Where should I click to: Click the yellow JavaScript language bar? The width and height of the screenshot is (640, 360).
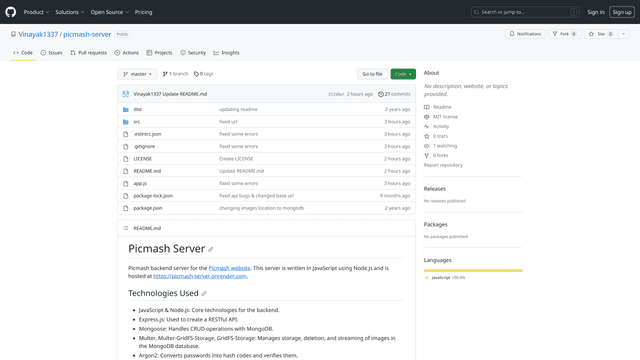pyautogui.click(x=473, y=270)
